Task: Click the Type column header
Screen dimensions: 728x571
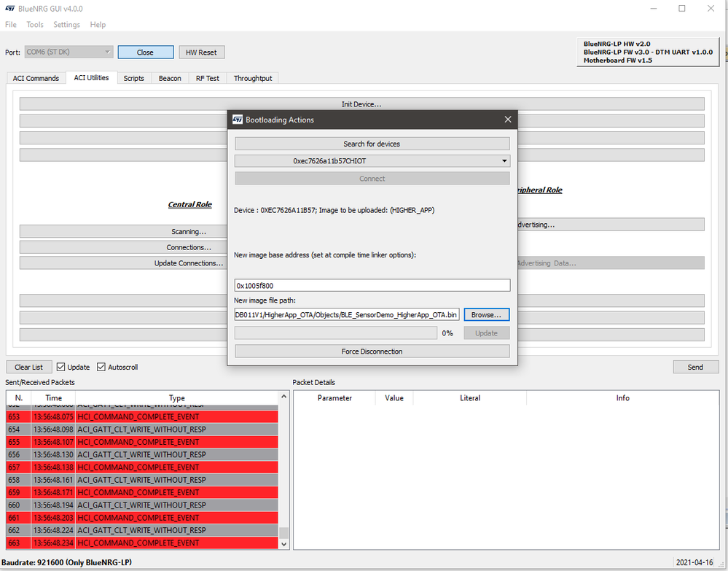Action: pyautogui.click(x=177, y=397)
